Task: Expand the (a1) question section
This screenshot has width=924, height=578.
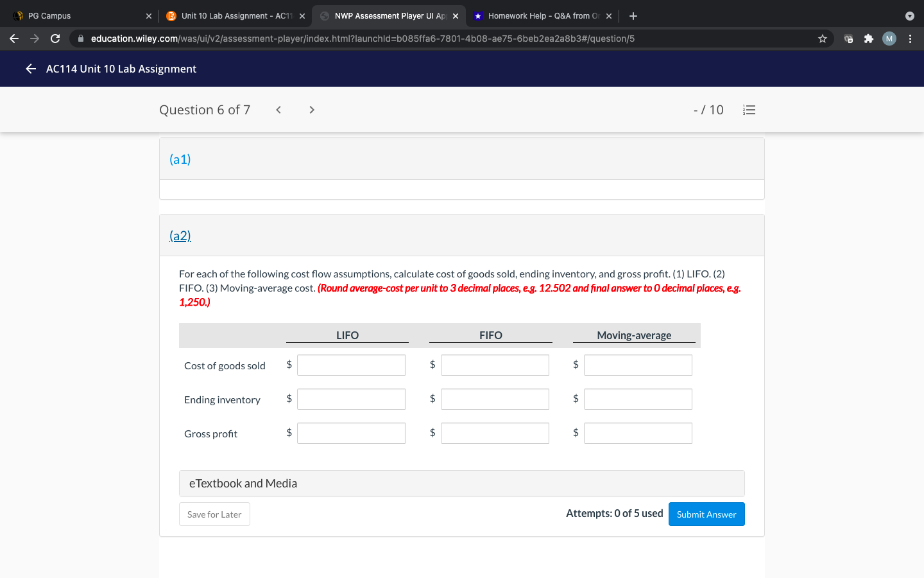Action: click(x=180, y=159)
